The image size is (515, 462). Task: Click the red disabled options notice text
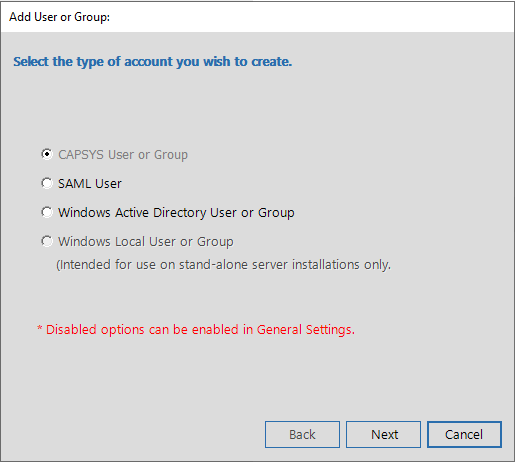click(x=196, y=330)
